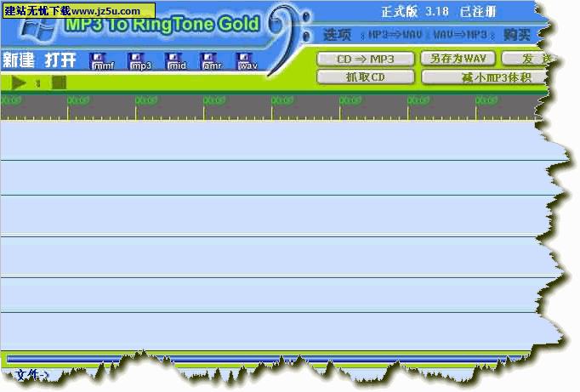Open the 购买 (Buy) menu
Image resolution: width=580 pixels, height=392 pixels.
tap(517, 35)
